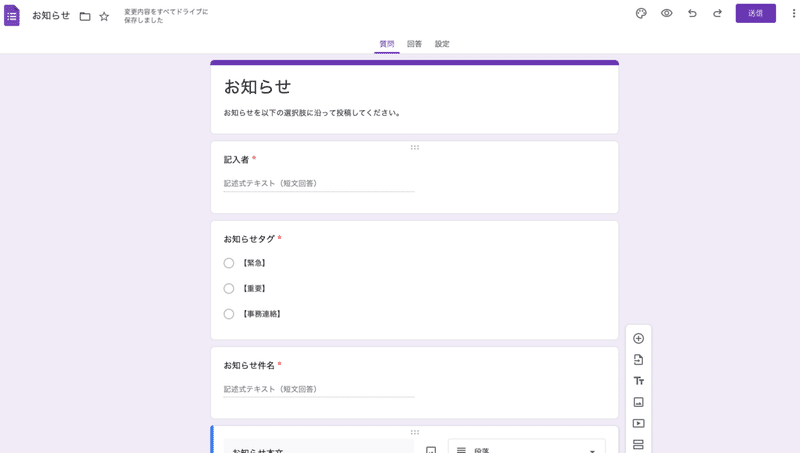Click the document name お知らせ in header
Screen dimensions: 800x453
click(51, 16)
